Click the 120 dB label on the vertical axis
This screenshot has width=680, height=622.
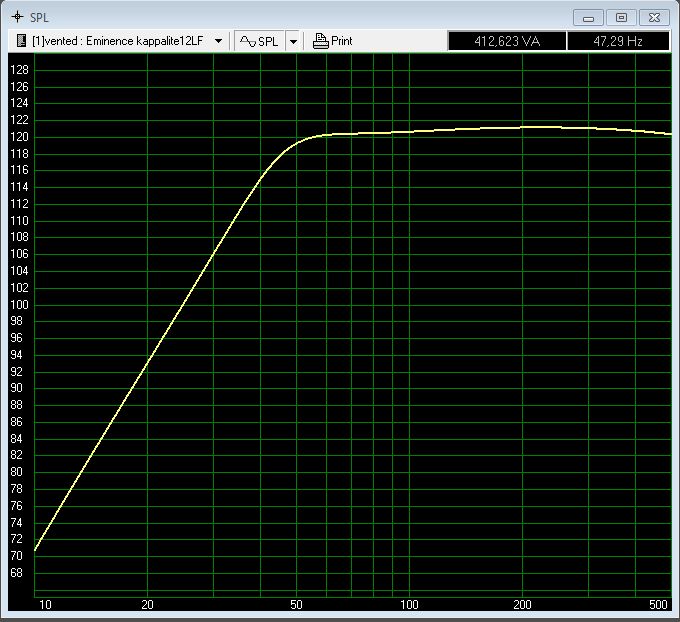(19, 137)
